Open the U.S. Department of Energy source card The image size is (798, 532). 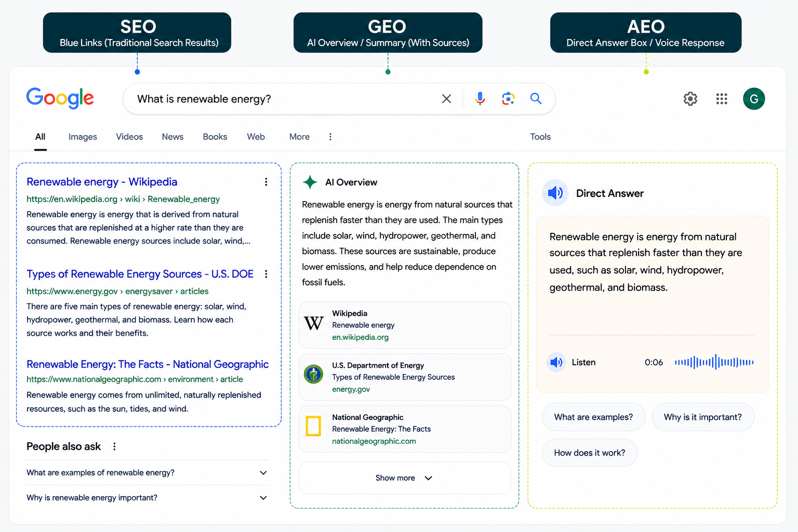(x=405, y=377)
